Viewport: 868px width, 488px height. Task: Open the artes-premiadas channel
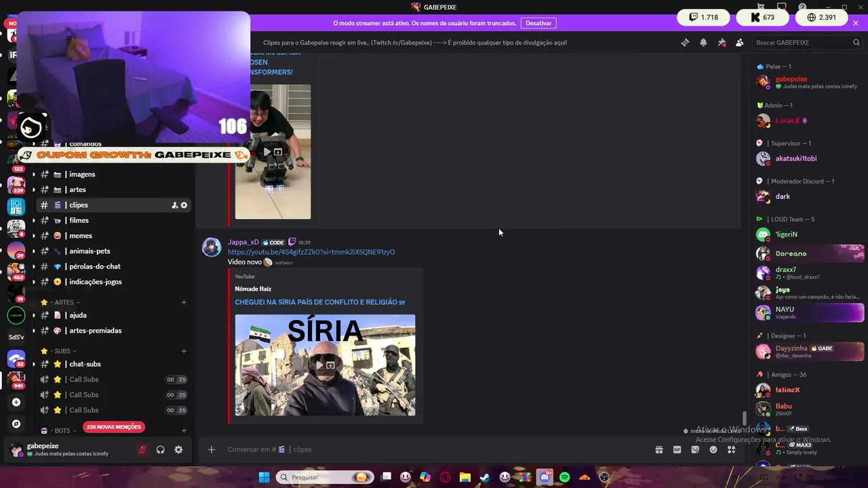coord(112,331)
